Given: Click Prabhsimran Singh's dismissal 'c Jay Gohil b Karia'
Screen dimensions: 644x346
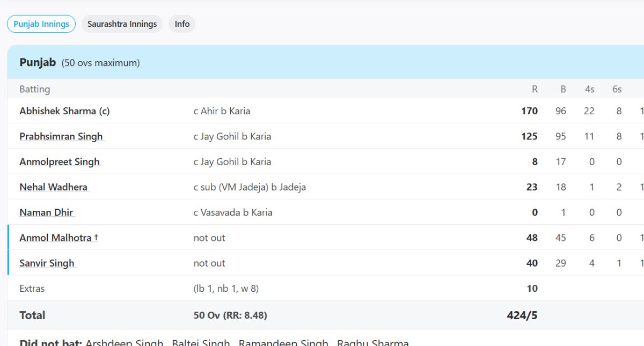Looking at the screenshot, I should (x=232, y=136).
